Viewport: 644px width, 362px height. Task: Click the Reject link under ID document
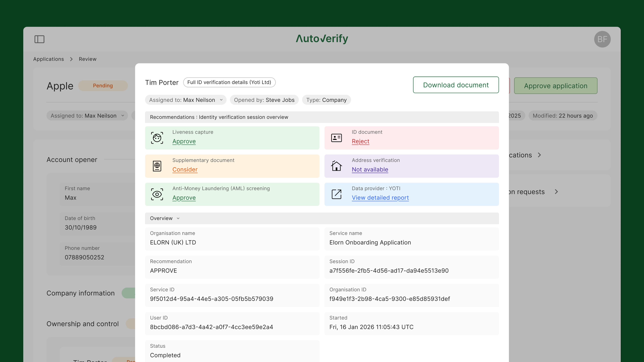[360, 141]
